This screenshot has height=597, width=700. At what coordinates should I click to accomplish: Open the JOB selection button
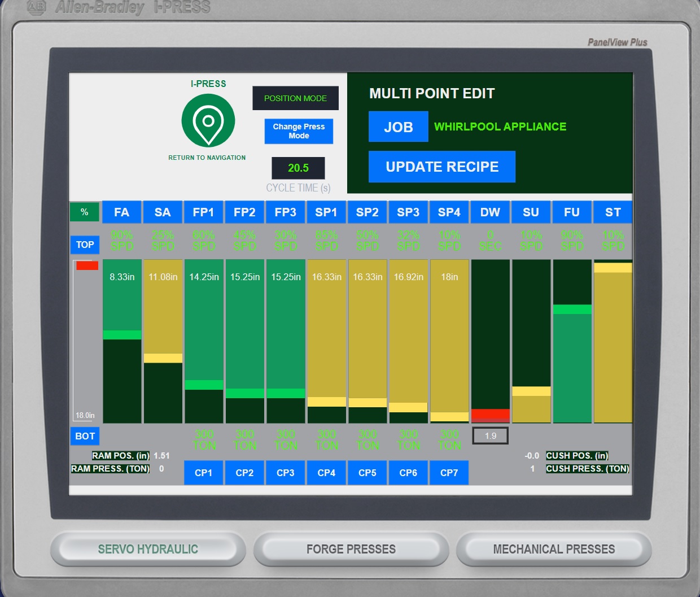pyautogui.click(x=398, y=127)
